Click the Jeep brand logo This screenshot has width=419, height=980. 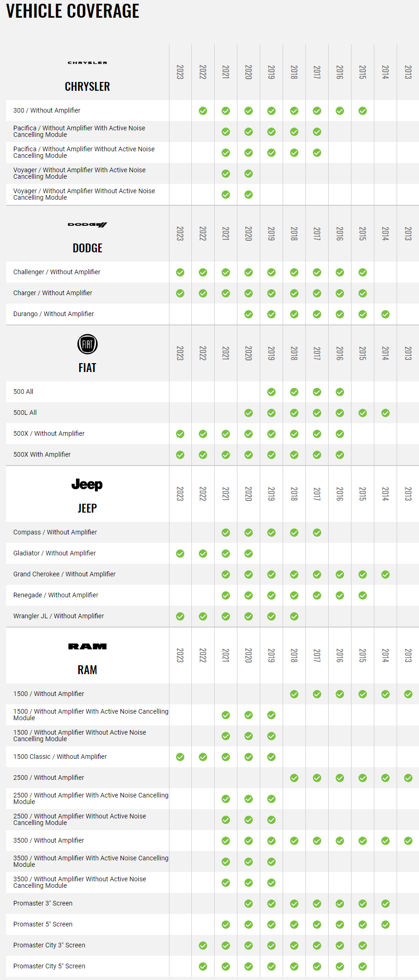click(x=87, y=485)
